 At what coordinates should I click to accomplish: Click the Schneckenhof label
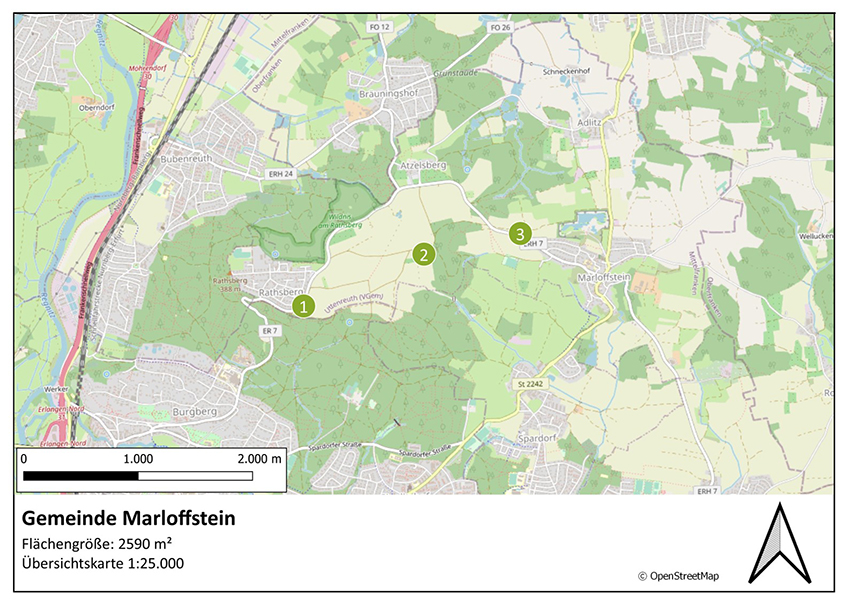coord(566,71)
